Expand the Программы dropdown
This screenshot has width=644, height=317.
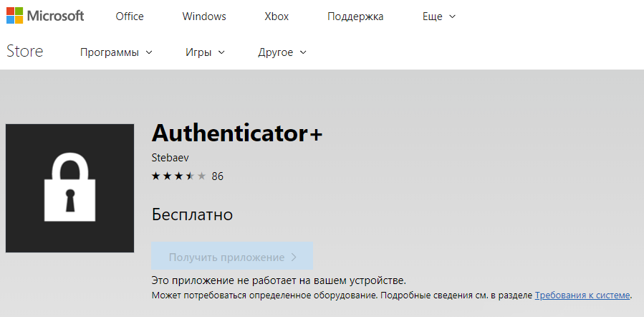click(x=116, y=52)
